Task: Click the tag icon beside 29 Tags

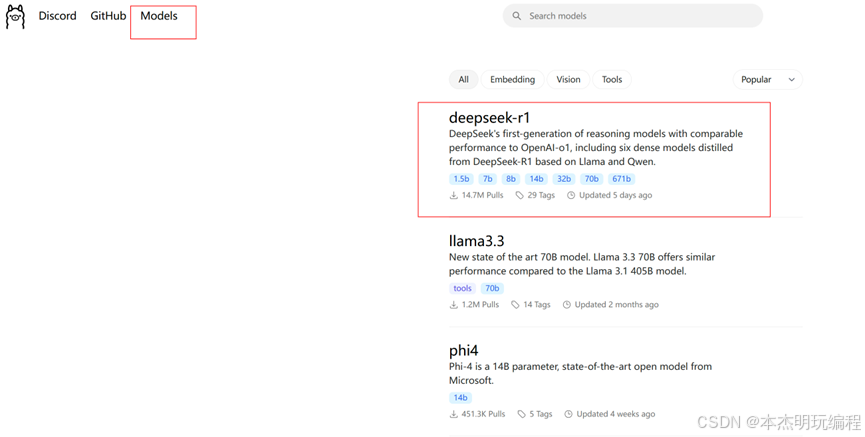Action: (x=519, y=195)
